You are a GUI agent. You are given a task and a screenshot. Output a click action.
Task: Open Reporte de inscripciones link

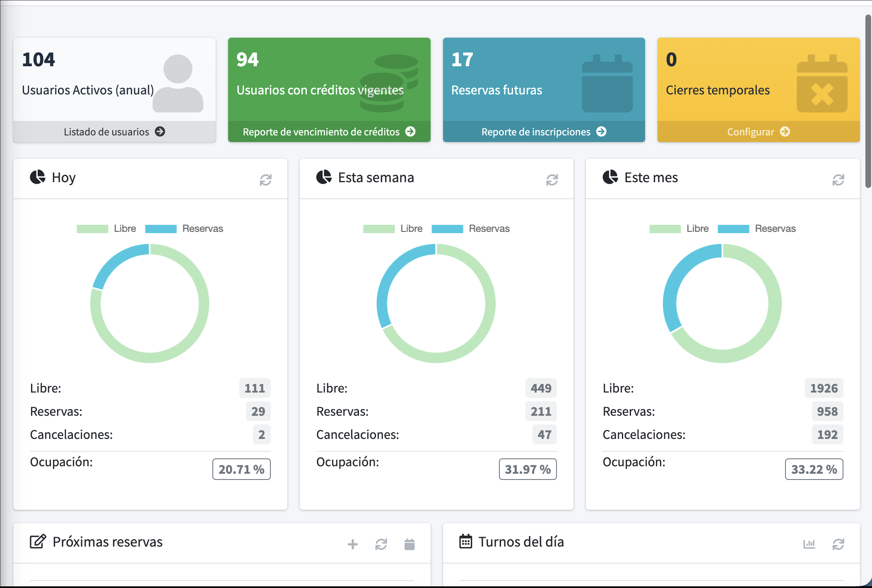click(x=544, y=132)
